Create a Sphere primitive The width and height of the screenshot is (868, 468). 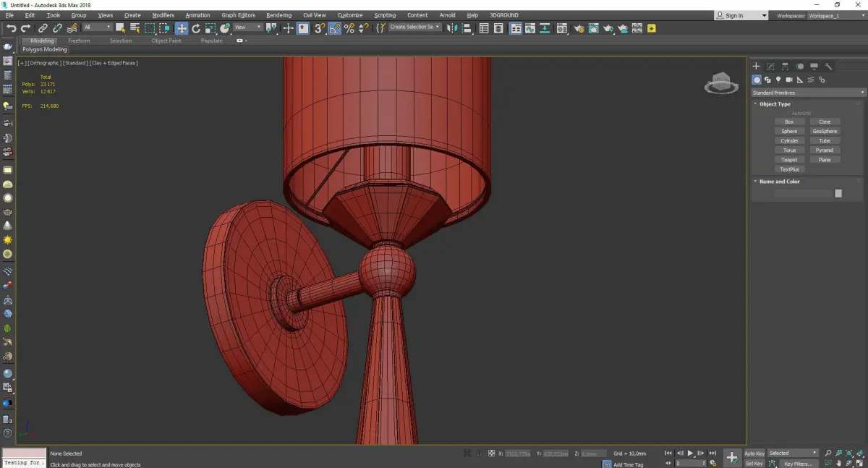click(x=789, y=131)
